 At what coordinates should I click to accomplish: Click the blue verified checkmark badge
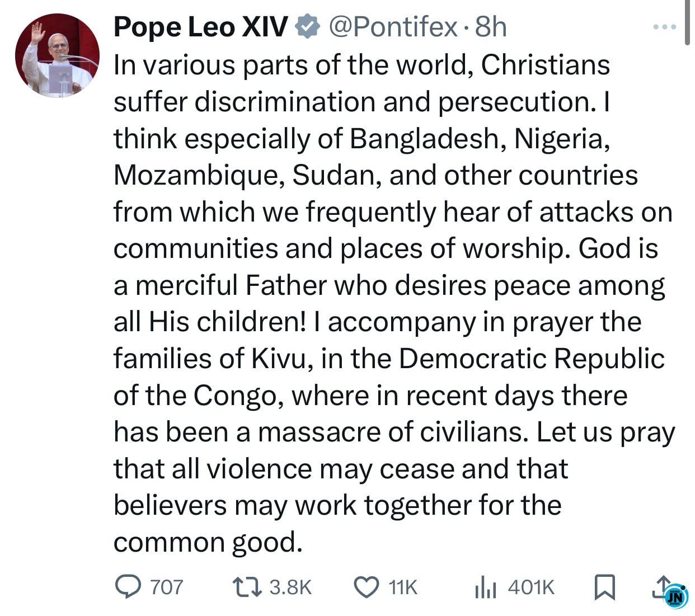(x=307, y=27)
